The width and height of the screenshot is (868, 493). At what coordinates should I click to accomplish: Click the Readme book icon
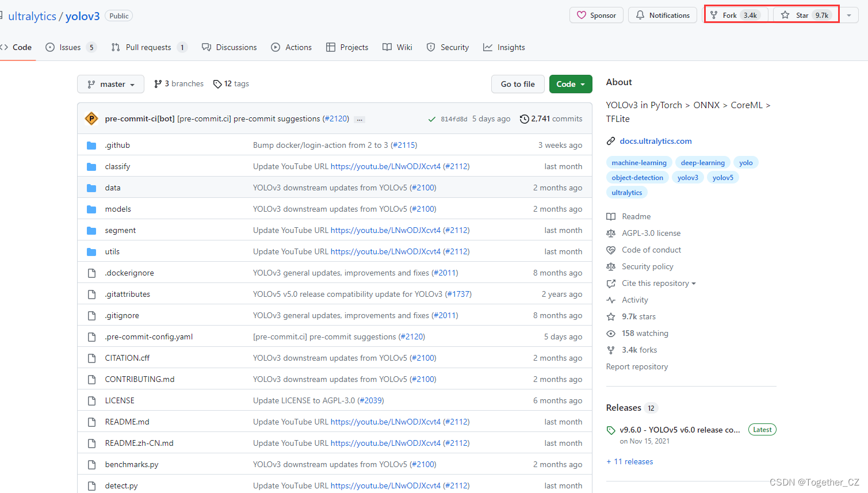[x=611, y=217]
